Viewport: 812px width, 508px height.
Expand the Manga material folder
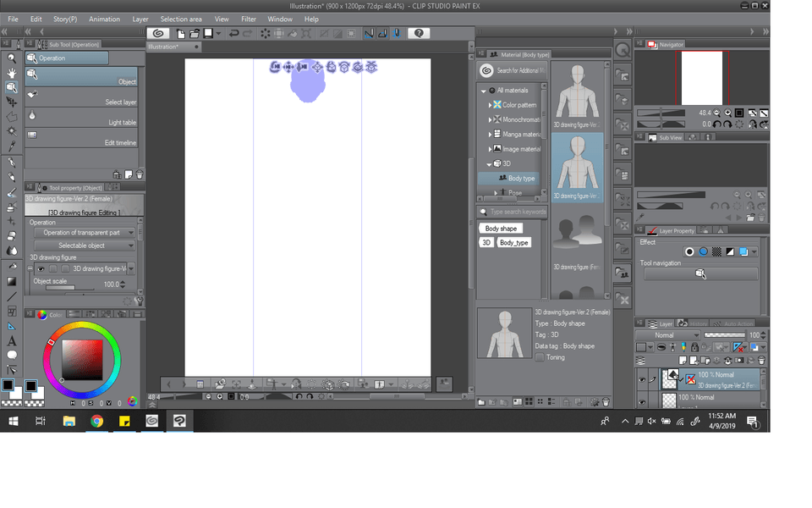click(490, 135)
